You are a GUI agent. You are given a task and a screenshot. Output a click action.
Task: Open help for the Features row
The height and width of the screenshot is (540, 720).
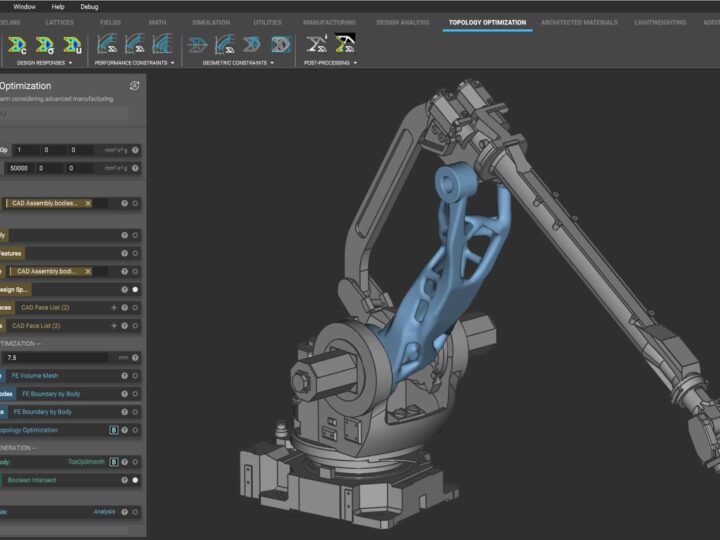124,253
